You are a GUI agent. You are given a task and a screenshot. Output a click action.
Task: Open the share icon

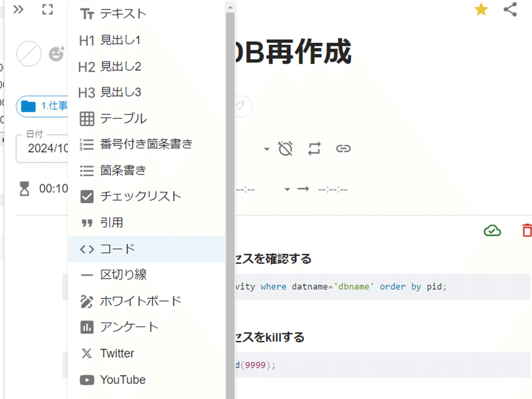[510, 9]
